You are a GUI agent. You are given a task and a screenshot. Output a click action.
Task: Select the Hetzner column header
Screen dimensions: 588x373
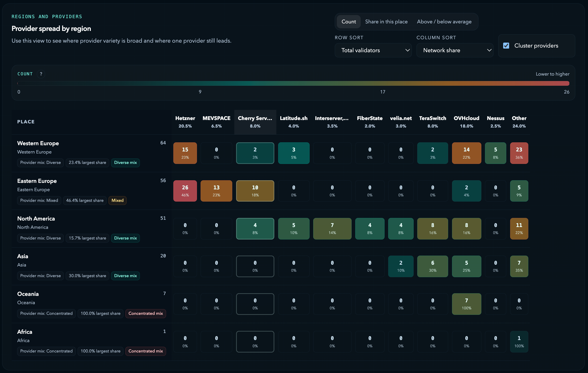[x=185, y=122]
